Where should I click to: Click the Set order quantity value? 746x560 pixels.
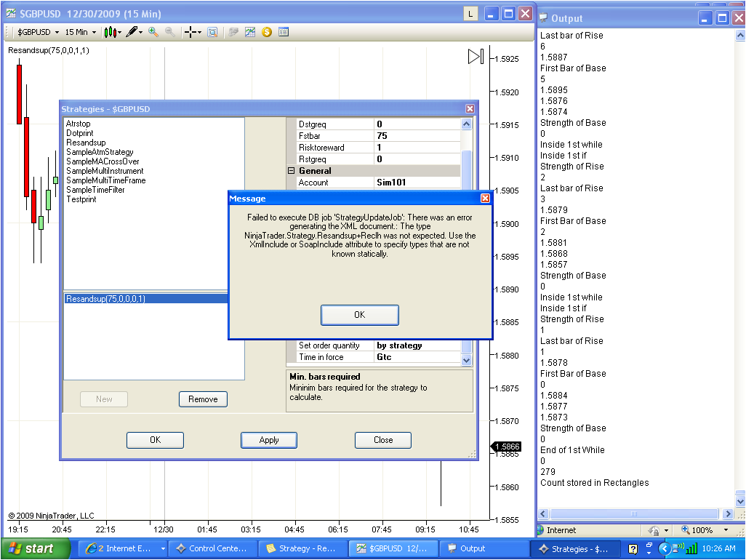[x=417, y=345]
